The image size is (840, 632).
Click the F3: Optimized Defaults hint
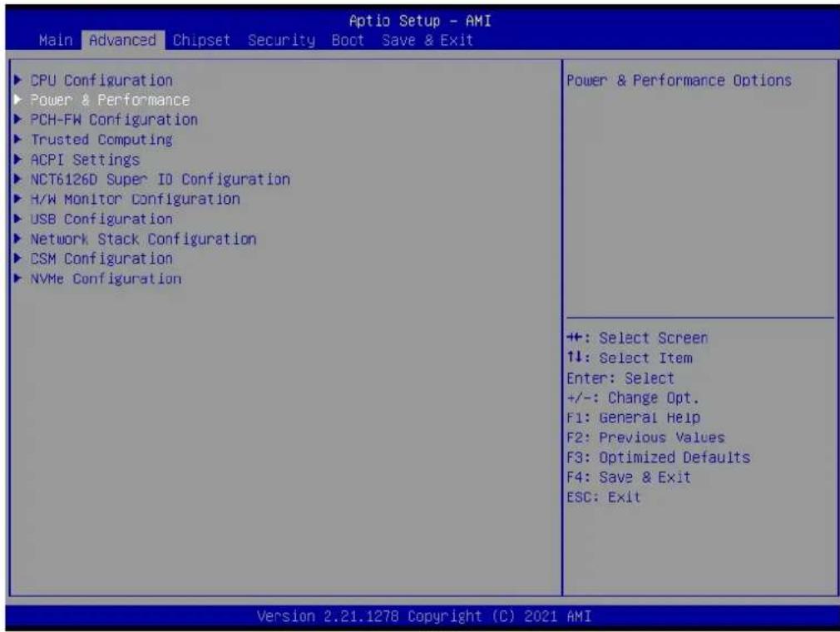click(x=659, y=457)
